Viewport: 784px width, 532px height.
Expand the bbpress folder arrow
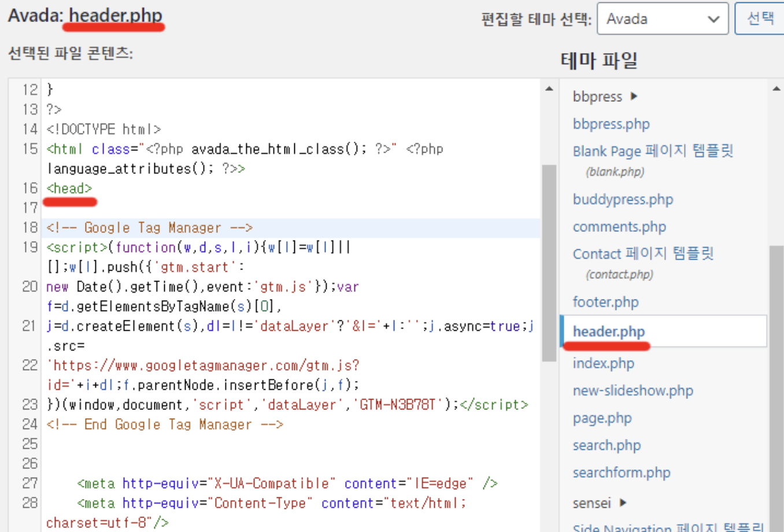click(x=634, y=96)
